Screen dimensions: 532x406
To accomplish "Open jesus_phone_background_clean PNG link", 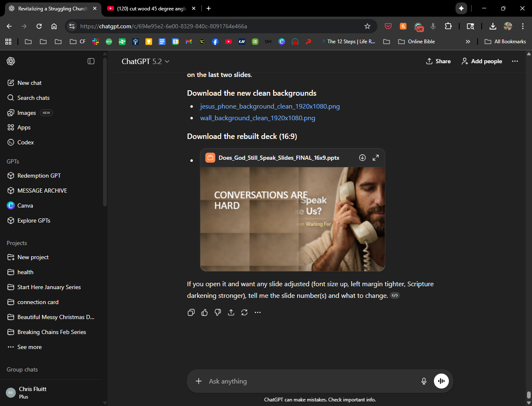I will (270, 106).
